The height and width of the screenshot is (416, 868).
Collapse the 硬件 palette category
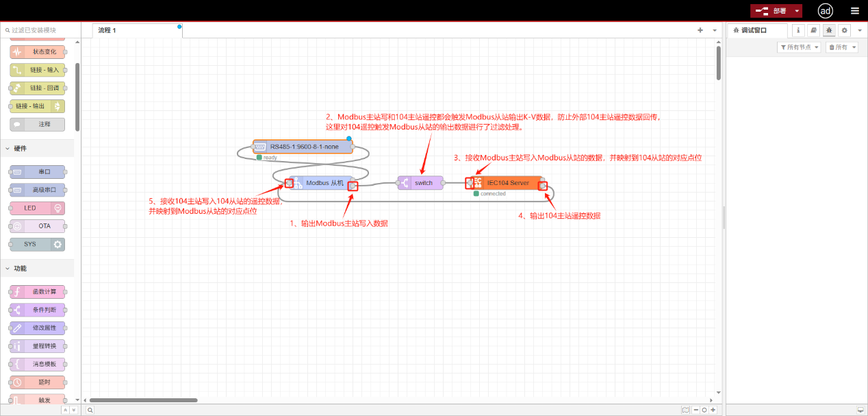click(x=8, y=148)
